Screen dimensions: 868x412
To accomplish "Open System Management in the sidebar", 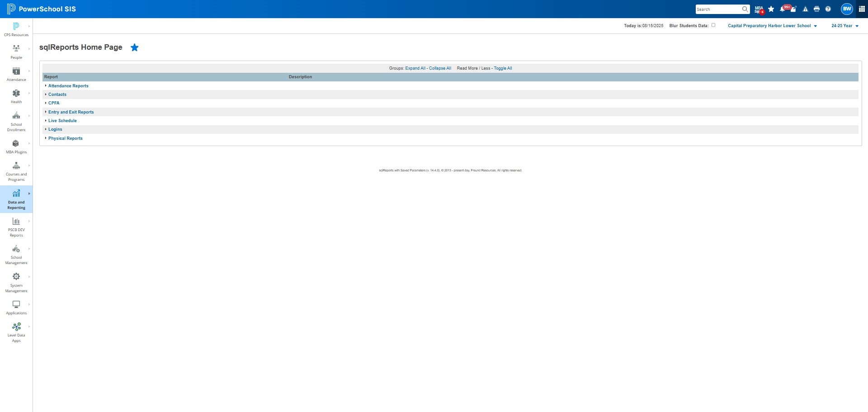I will pyautogui.click(x=16, y=283).
